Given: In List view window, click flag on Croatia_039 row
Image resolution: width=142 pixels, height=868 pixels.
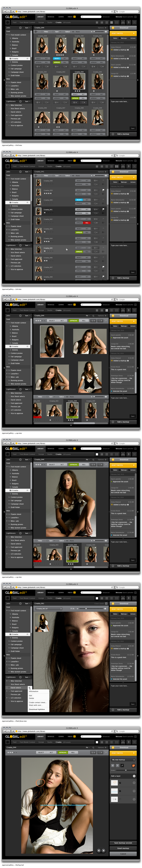Looking at the screenshot, I should (x=103, y=190).
